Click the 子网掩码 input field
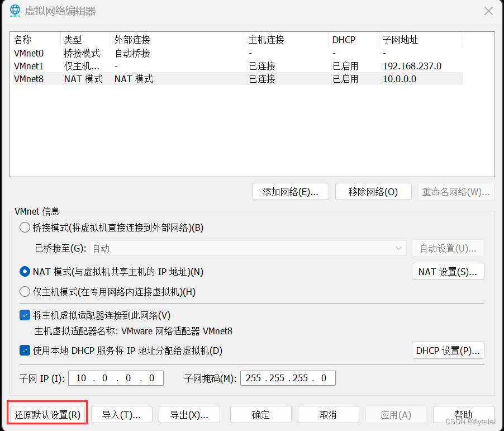Viewport: 504px width, 431px height. [x=288, y=378]
